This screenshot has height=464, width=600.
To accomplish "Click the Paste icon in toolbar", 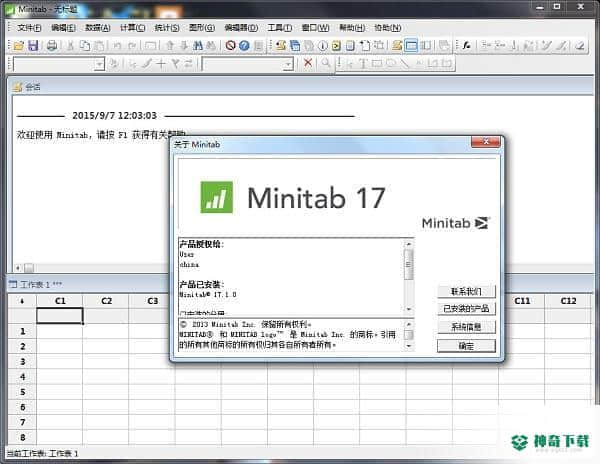I will point(99,46).
